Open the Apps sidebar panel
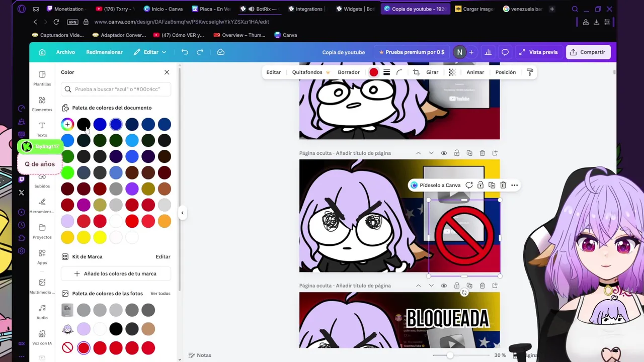The image size is (644, 362). [42, 257]
